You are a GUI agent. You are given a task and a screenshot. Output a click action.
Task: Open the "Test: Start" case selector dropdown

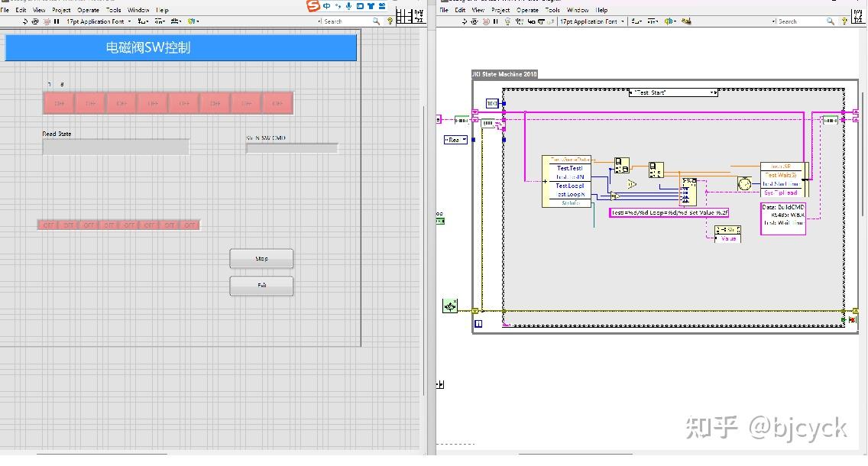point(714,92)
